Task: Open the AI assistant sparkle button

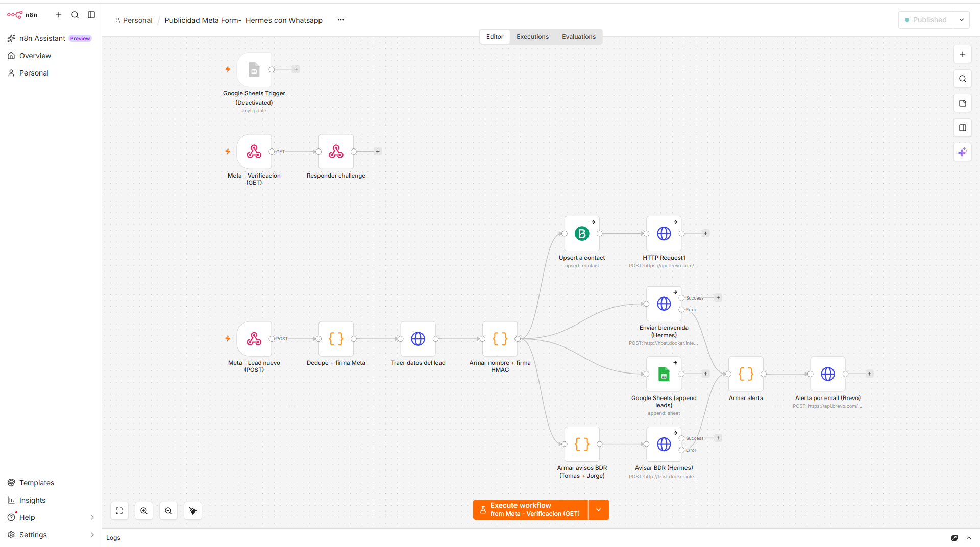Action: coord(963,152)
